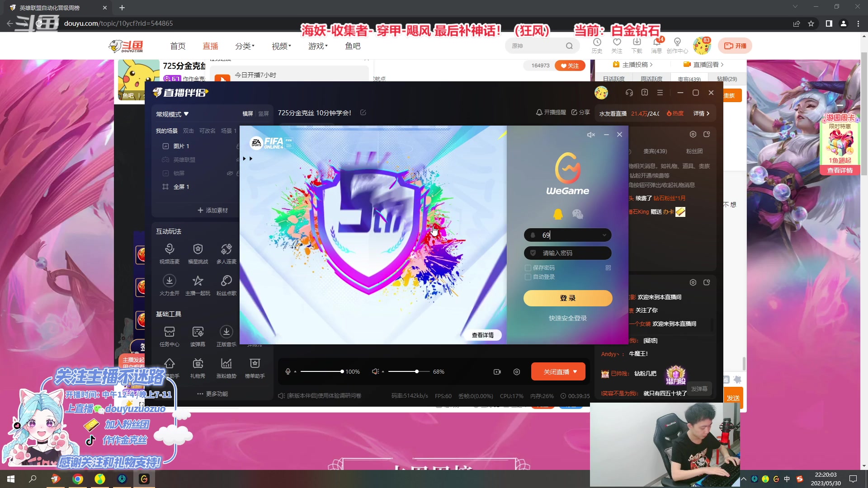This screenshot has width=868, height=488.
Task: Switch to 横屏 landscape mode
Action: pos(248,114)
